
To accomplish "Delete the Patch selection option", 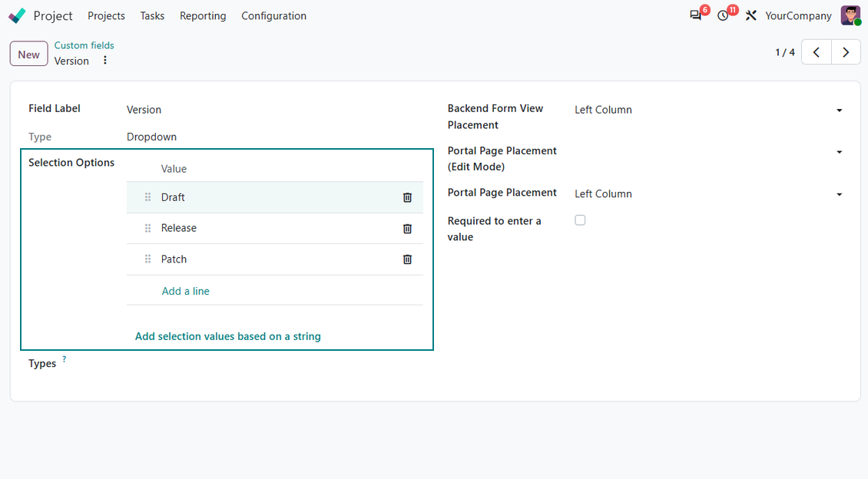I will [407, 259].
